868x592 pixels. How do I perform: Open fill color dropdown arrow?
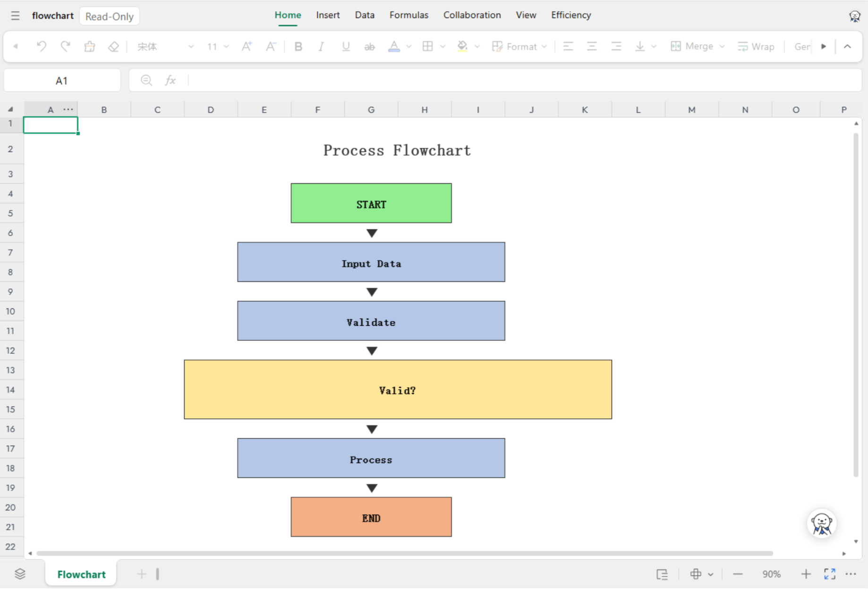pyautogui.click(x=477, y=46)
